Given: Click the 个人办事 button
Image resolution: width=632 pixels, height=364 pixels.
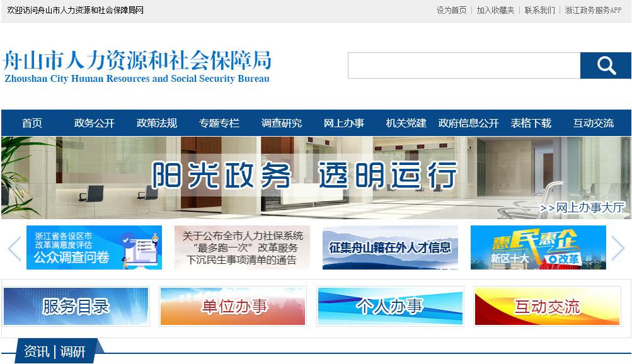Looking at the screenshot, I should click(x=390, y=306).
